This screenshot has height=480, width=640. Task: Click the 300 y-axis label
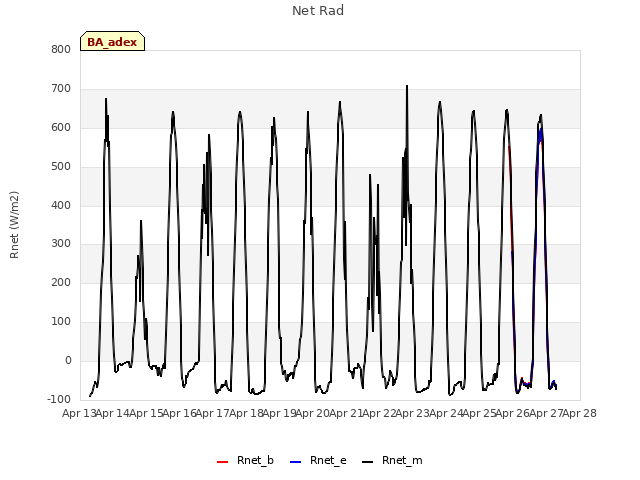click(61, 244)
